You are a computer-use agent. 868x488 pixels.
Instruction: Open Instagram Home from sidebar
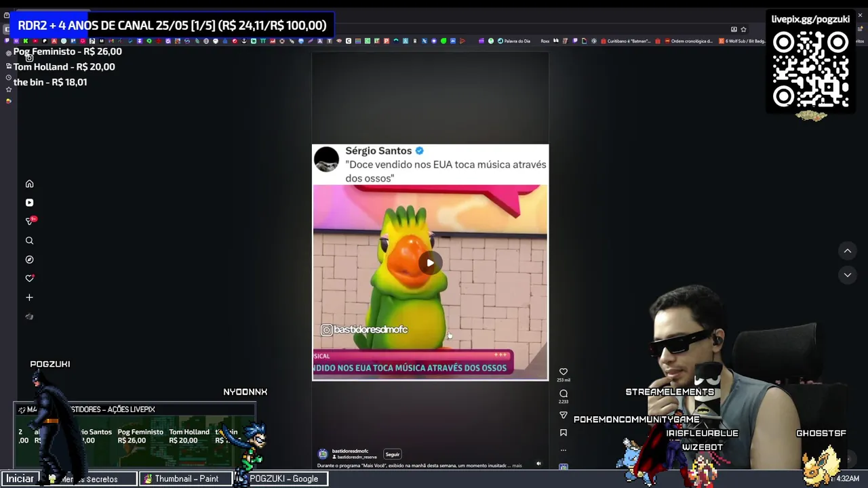tap(29, 184)
